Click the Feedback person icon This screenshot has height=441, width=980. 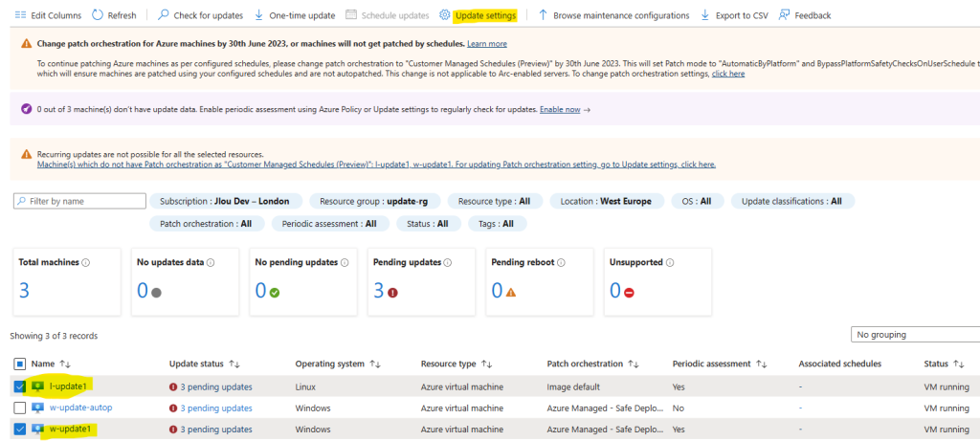(785, 15)
